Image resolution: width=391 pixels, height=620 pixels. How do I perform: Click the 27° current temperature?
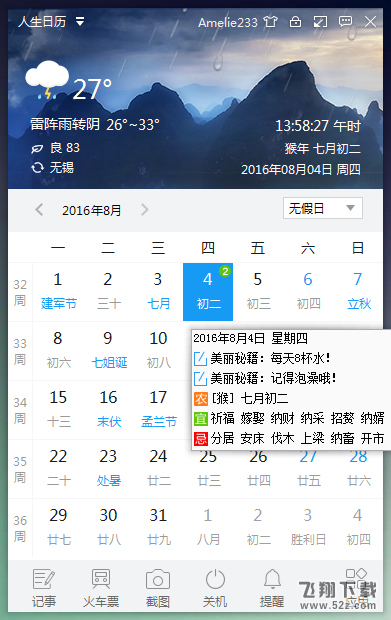click(93, 89)
